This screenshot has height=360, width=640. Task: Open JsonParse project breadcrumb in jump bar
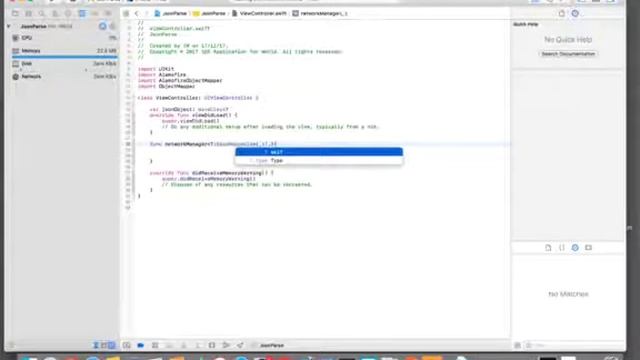(170, 13)
